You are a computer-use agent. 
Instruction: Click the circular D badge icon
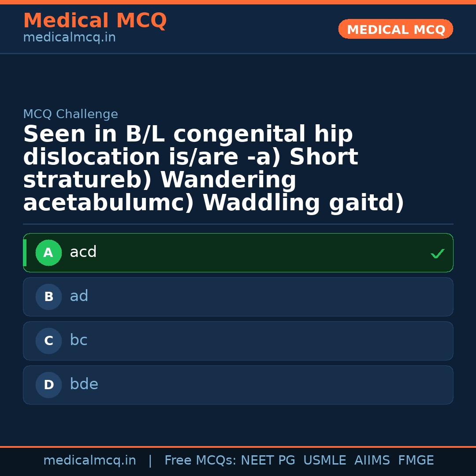48,385
